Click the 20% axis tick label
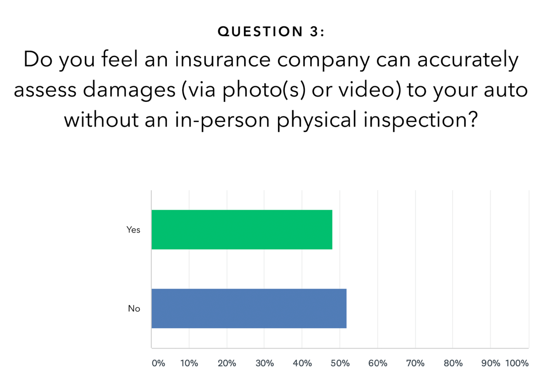The height and width of the screenshot is (392, 542). pyautogui.click(x=227, y=363)
